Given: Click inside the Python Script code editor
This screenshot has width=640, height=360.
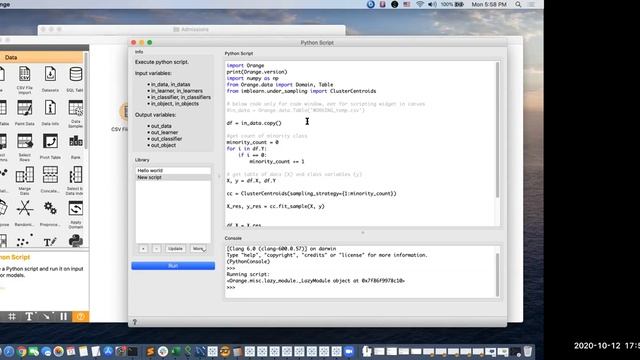Looking at the screenshot, I should (361, 144).
